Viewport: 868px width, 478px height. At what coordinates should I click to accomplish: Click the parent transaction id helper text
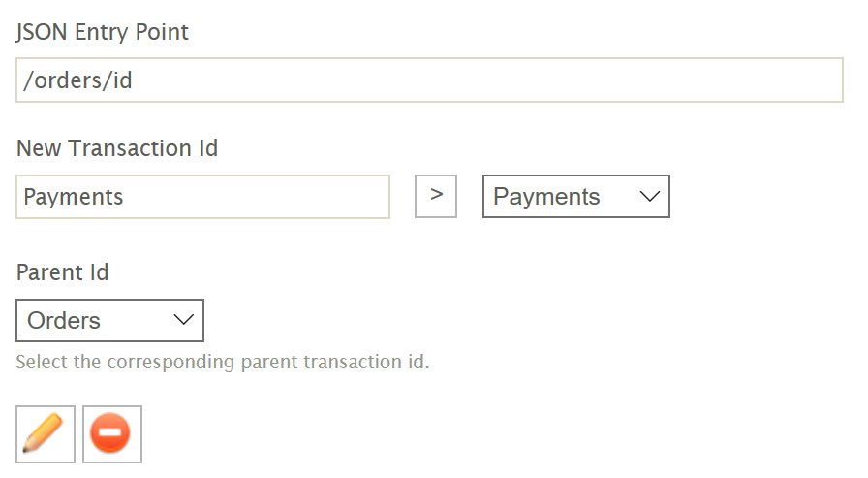[x=223, y=363]
